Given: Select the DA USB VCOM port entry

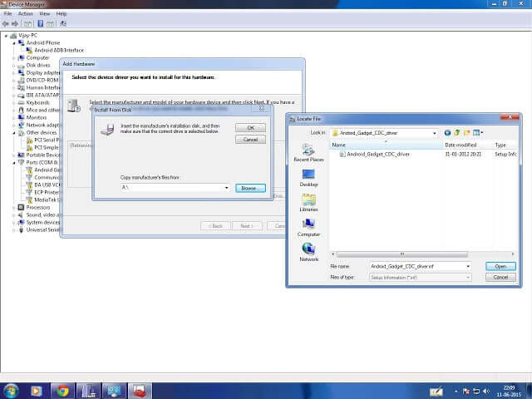Looking at the screenshot, I should [x=47, y=185].
